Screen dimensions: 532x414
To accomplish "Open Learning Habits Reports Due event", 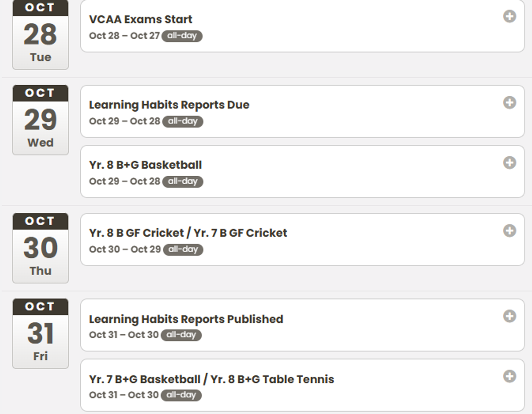I will click(169, 105).
